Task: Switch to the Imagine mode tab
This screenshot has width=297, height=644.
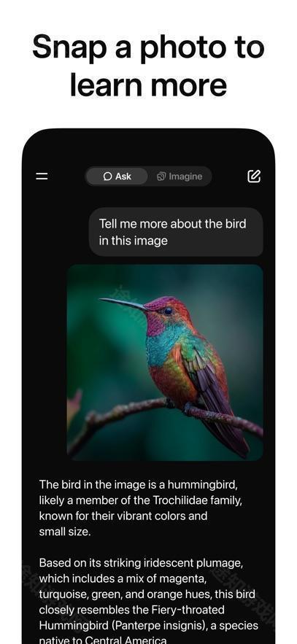Action: coord(180,176)
